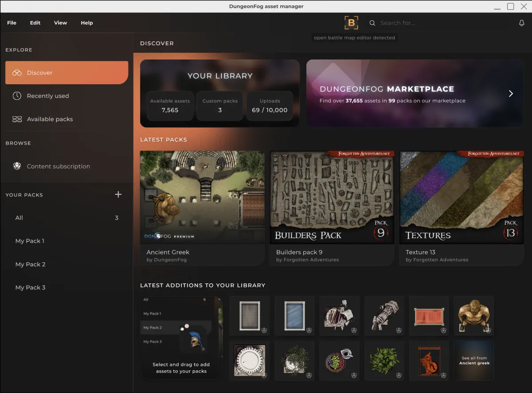Click the battle map editor B icon
The width and height of the screenshot is (532, 393).
tap(351, 23)
